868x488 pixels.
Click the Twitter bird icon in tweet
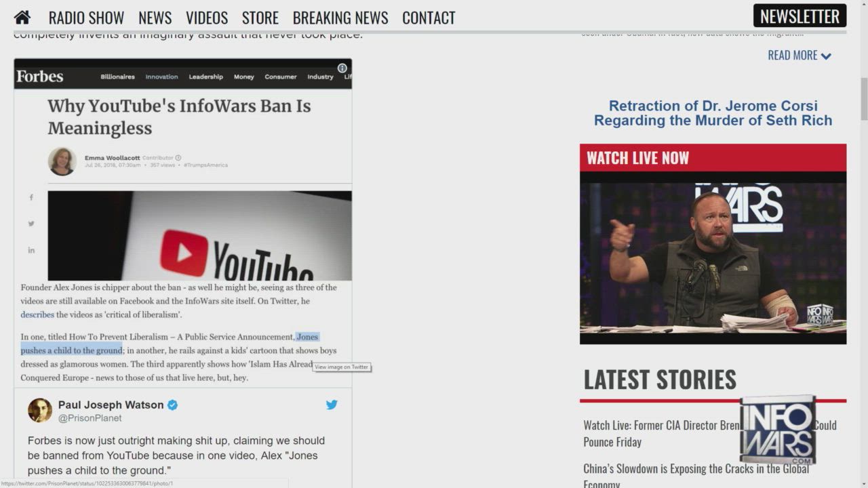point(332,405)
